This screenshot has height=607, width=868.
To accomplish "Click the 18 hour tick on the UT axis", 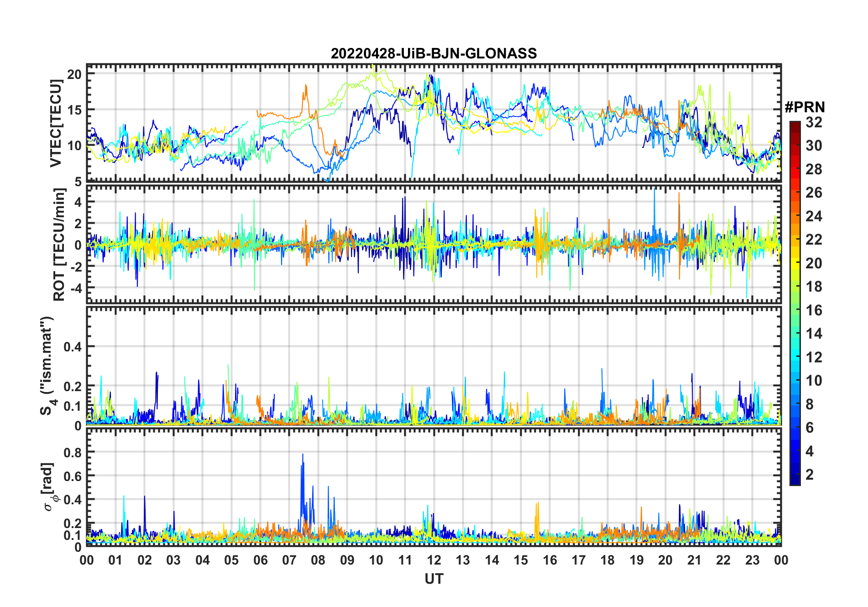I will click(x=607, y=560).
